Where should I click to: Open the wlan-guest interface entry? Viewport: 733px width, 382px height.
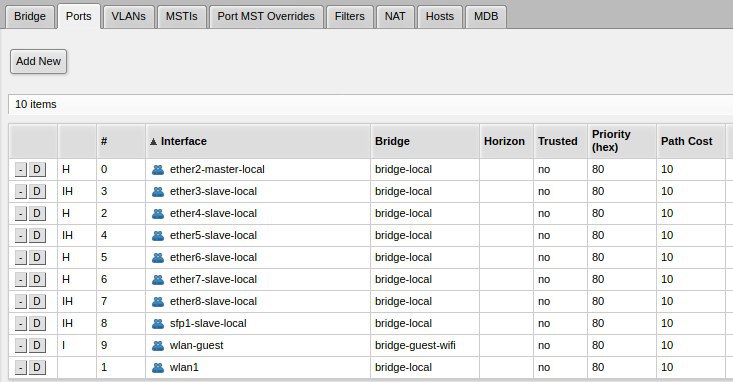pos(196,345)
